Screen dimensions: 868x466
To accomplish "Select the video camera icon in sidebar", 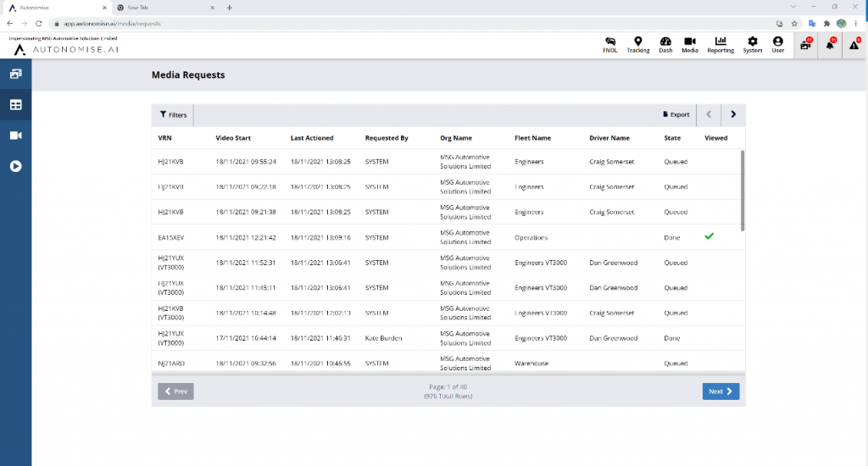I will [x=15, y=136].
